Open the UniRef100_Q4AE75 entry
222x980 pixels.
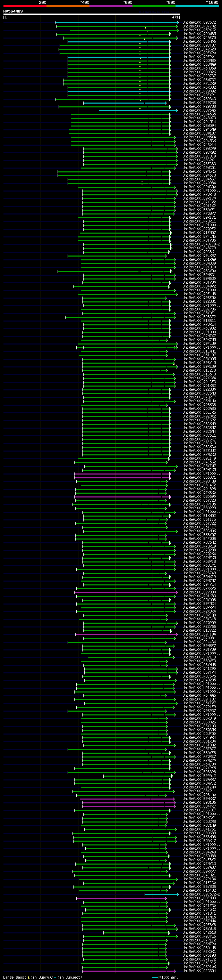point(199,38)
